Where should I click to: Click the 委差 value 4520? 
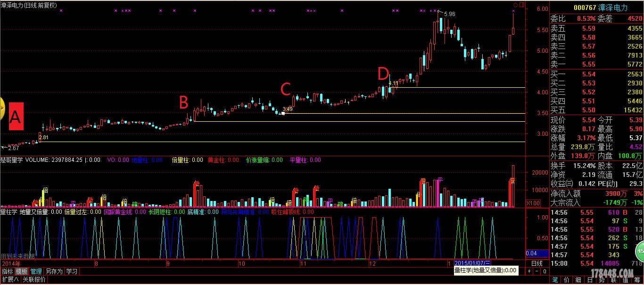[635, 19]
